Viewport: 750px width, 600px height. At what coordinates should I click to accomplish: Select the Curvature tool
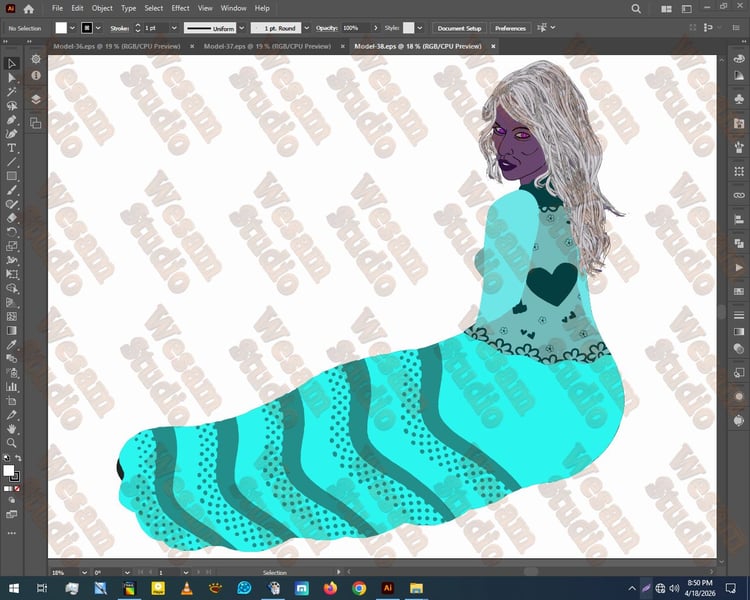coord(11,133)
